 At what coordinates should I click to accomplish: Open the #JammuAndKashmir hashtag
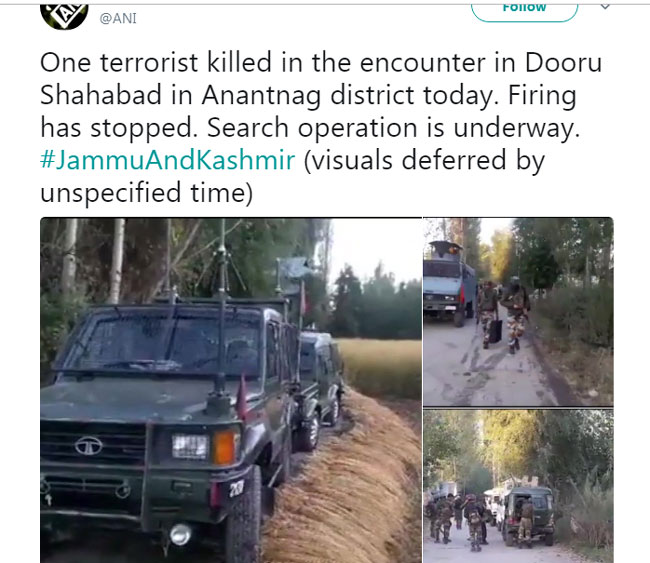(x=167, y=160)
